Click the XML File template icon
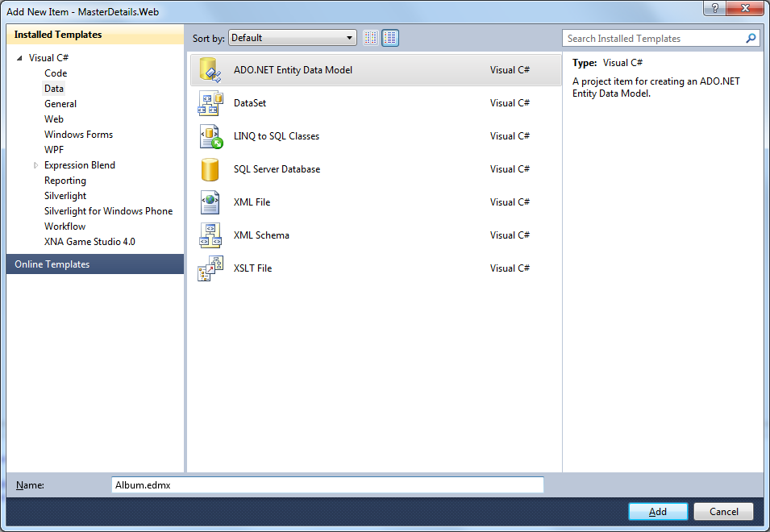This screenshot has height=532, width=770. click(210, 202)
